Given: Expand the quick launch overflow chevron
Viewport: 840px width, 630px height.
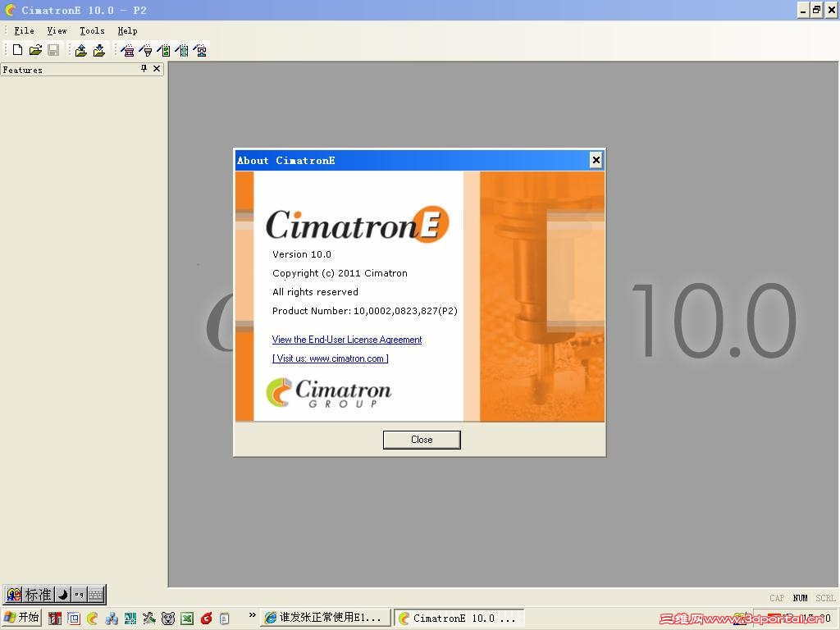Looking at the screenshot, I should pyautogui.click(x=253, y=615).
